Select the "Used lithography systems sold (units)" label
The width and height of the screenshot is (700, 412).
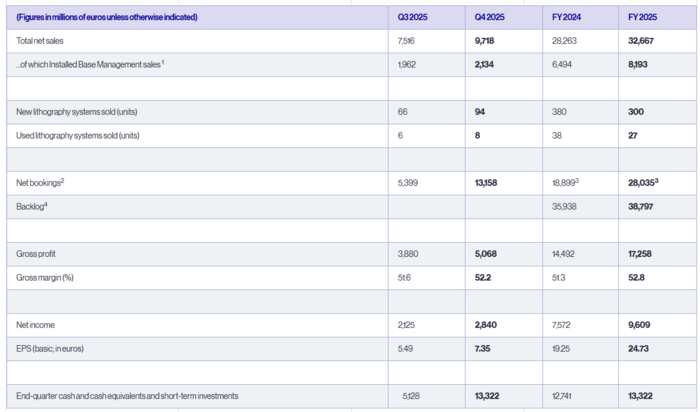pyautogui.click(x=78, y=136)
